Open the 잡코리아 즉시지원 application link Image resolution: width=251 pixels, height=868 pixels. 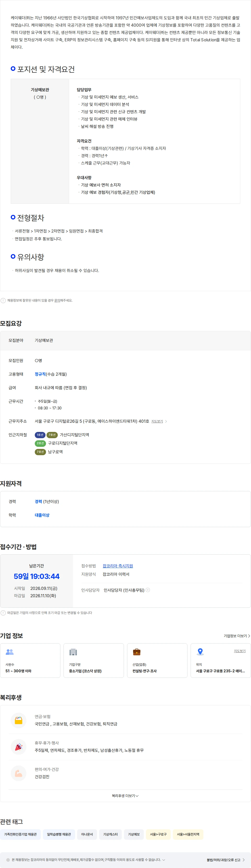(x=118, y=566)
